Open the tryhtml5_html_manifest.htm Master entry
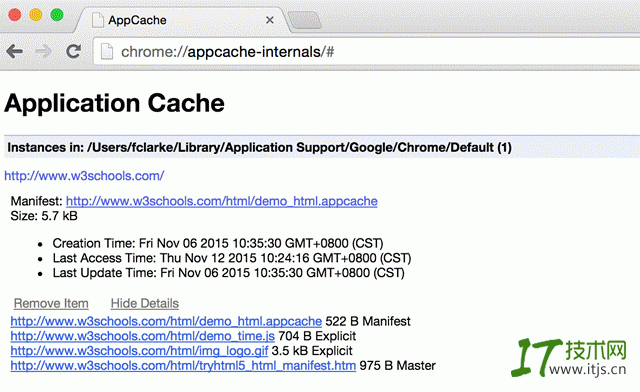 coord(183,365)
